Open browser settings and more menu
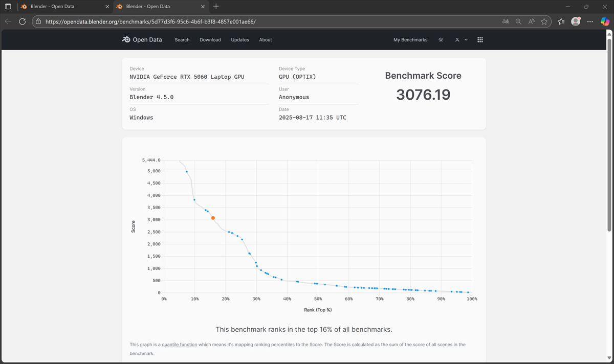The width and height of the screenshot is (614, 364). [x=590, y=21]
